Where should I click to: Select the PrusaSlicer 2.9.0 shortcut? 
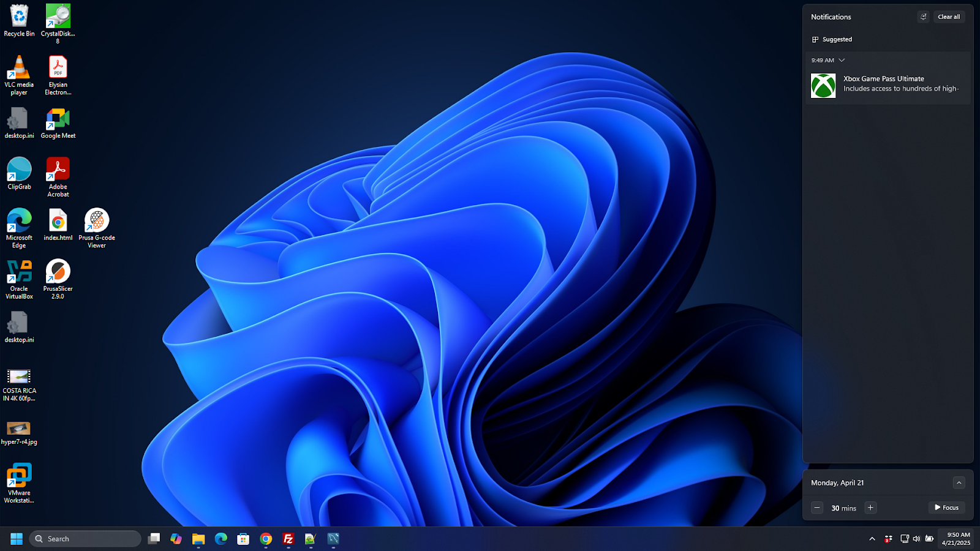[x=58, y=279]
